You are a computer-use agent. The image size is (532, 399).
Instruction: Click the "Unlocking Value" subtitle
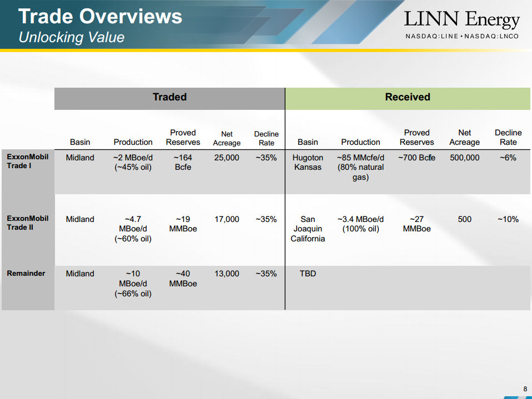coord(71,37)
